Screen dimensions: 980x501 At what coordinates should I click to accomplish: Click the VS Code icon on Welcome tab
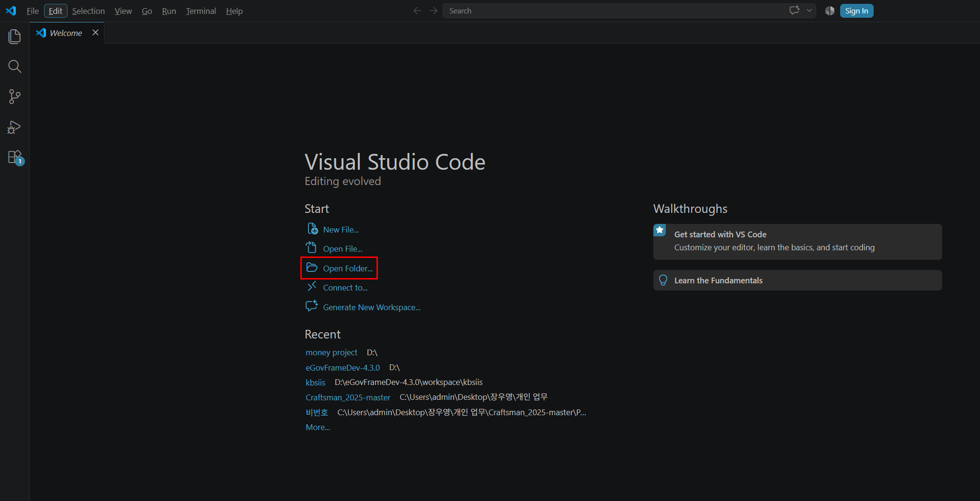(x=41, y=33)
